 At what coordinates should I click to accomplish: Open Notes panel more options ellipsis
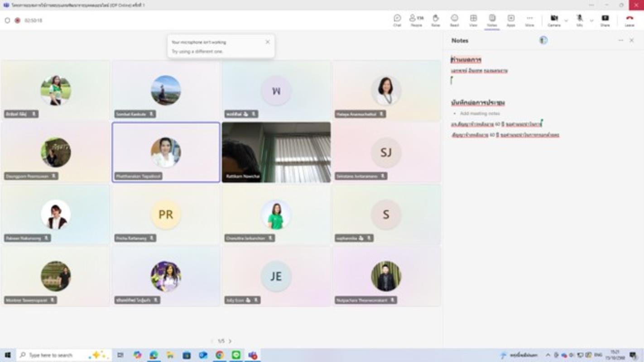(620, 41)
